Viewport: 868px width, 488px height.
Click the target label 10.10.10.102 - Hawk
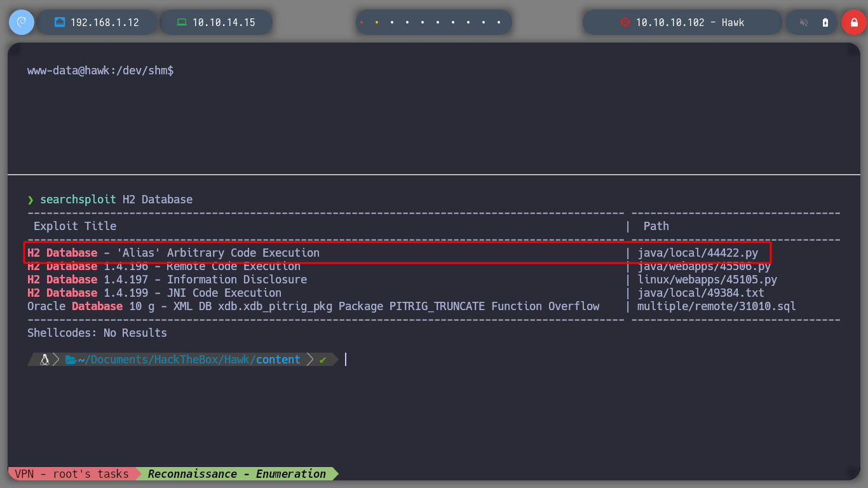click(x=690, y=22)
